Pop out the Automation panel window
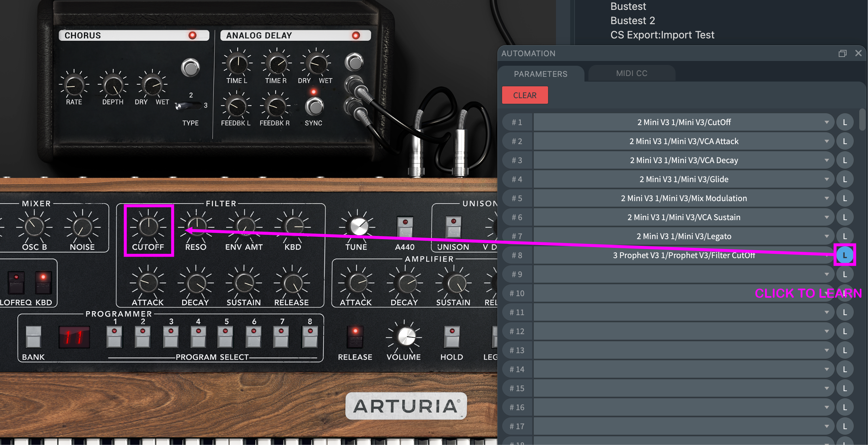The image size is (868, 445). pos(842,53)
